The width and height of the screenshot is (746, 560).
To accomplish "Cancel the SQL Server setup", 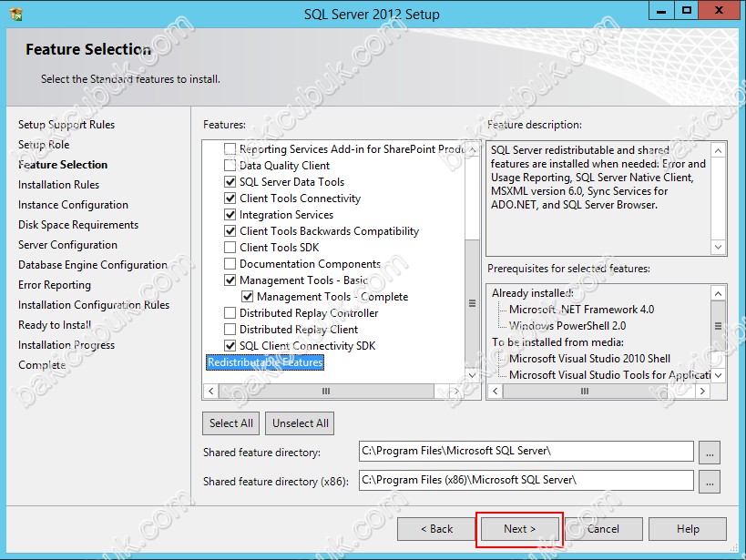I will 603,529.
